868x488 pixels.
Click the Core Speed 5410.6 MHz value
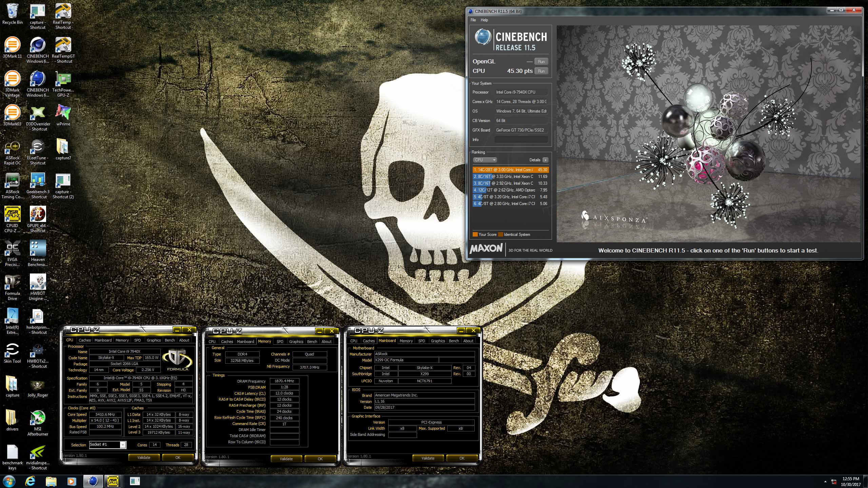[105, 414]
